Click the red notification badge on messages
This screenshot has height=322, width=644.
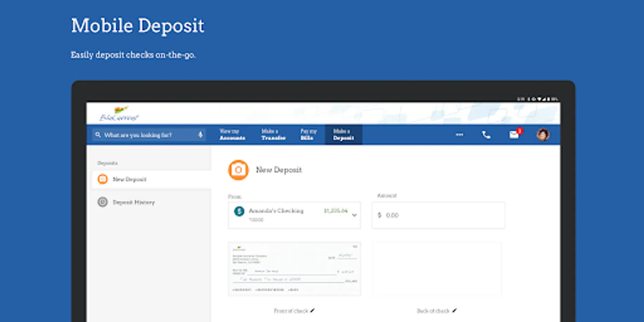click(x=519, y=131)
